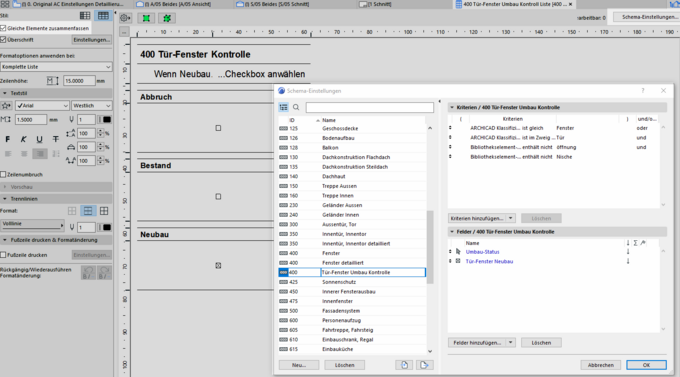Click the favorites star icon in Textstil
Viewport: 680px width, 377px height.
tap(6, 105)
